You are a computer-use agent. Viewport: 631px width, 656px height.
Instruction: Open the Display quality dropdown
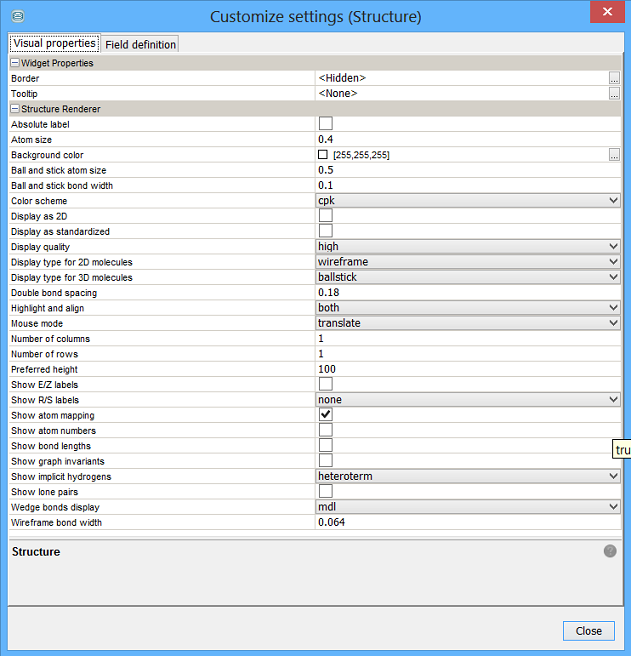[x=613, y=247]
